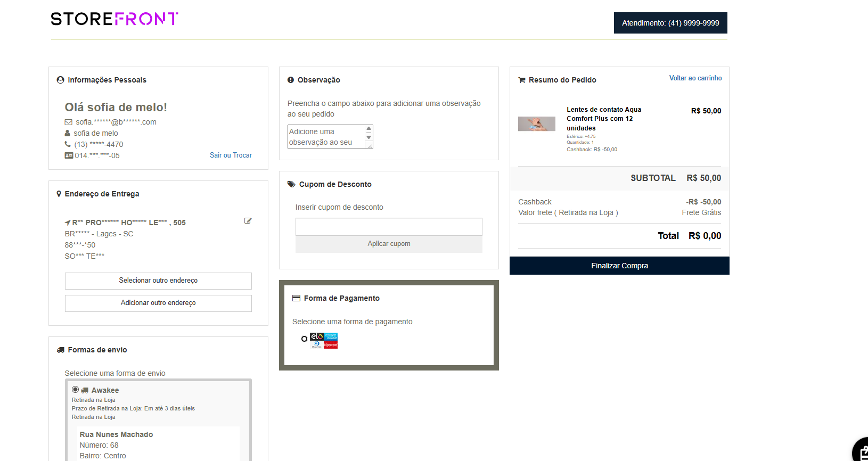Click the SUBTOTAL label

click(653, 178)
